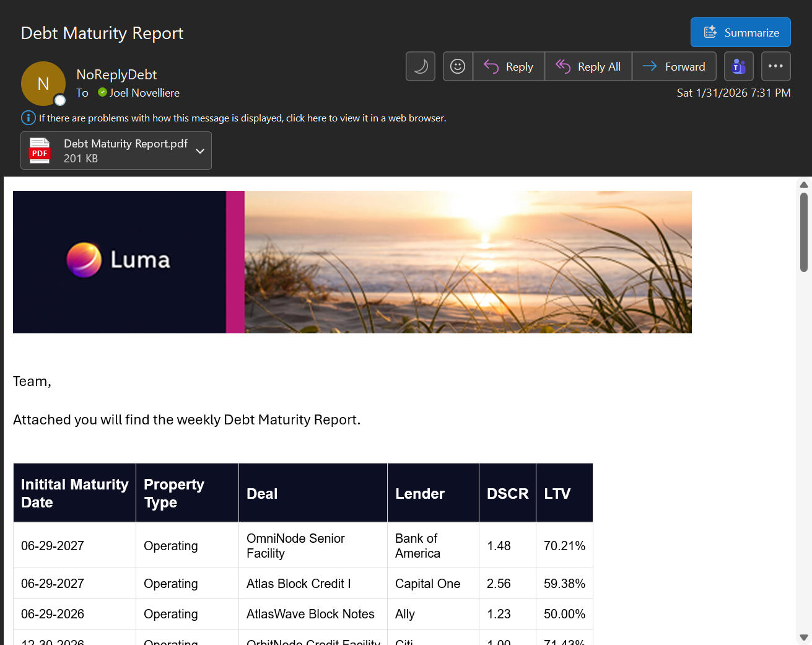812x645 pixels.
Task: Open more actions ellipsis menu
Action: [775, 66]
